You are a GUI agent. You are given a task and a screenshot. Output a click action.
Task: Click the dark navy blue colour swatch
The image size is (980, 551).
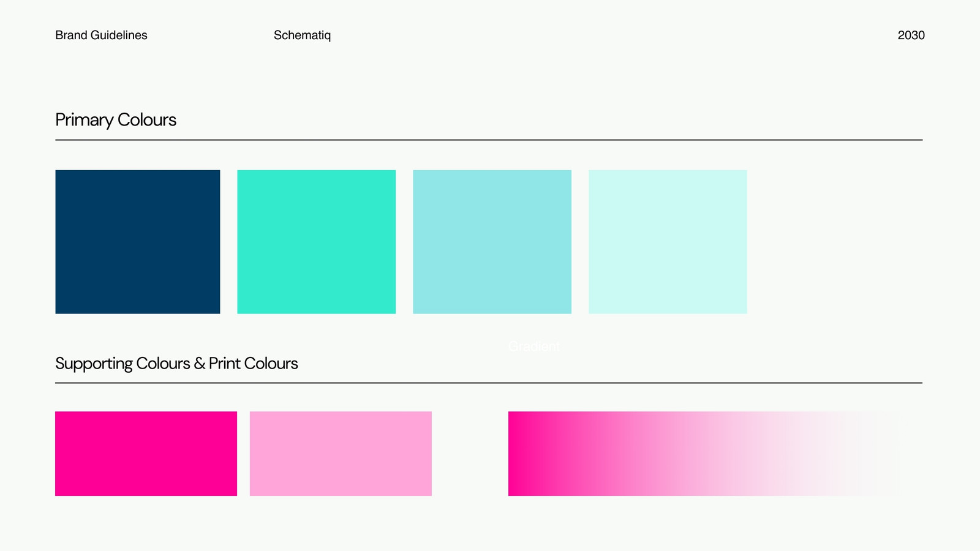point(138,242)
